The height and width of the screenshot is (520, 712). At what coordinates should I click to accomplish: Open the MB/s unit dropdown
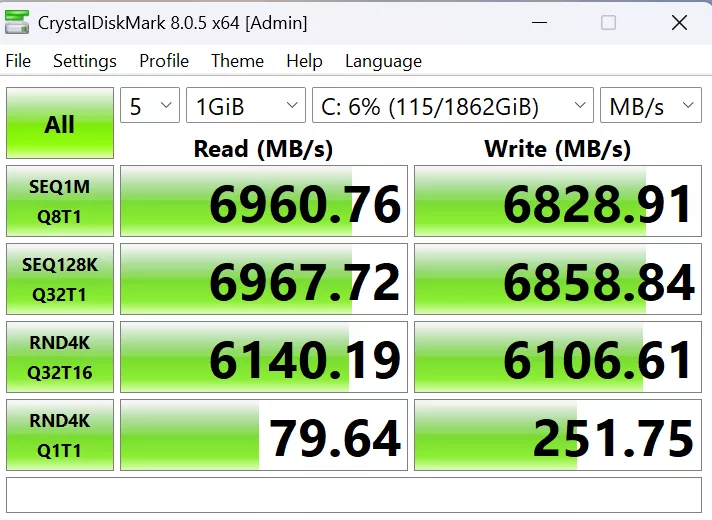651,105
